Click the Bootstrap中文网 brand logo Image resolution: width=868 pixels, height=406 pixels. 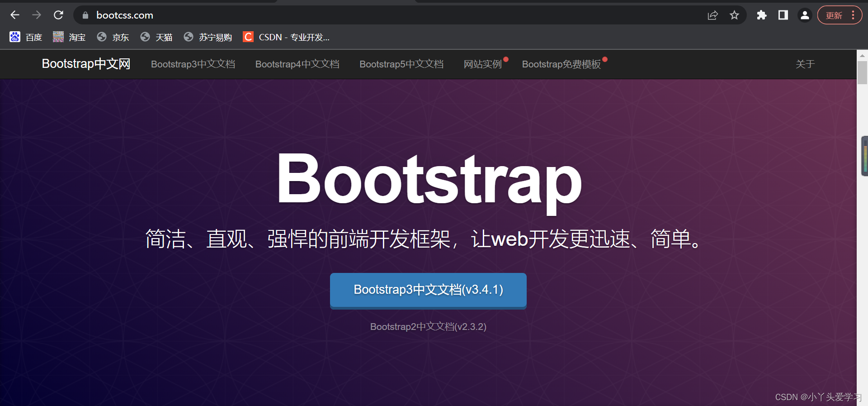pyautogui.click(x=86, y=64)
